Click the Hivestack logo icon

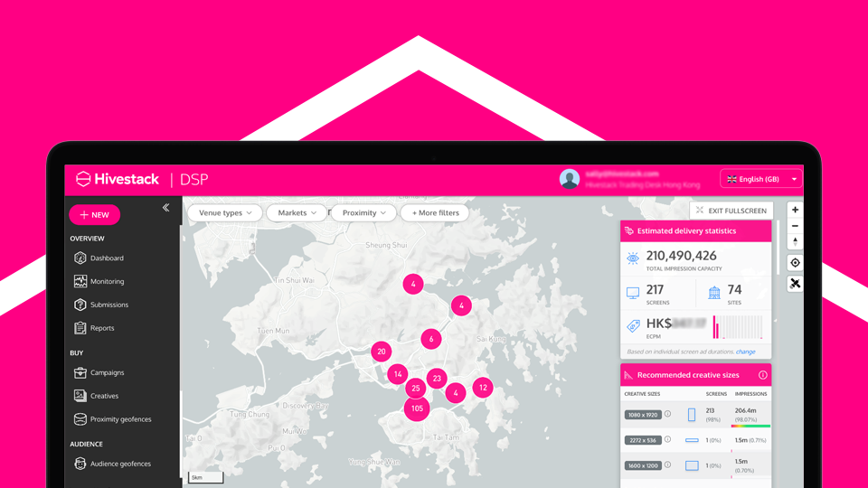(83, 179)
